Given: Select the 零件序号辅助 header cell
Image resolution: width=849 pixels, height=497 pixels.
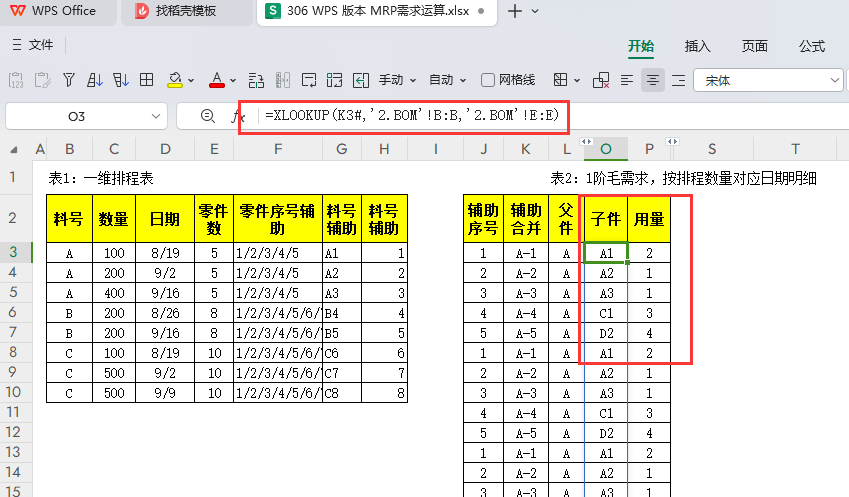Looking at the screenshot, I should click(x=278, y=219).
